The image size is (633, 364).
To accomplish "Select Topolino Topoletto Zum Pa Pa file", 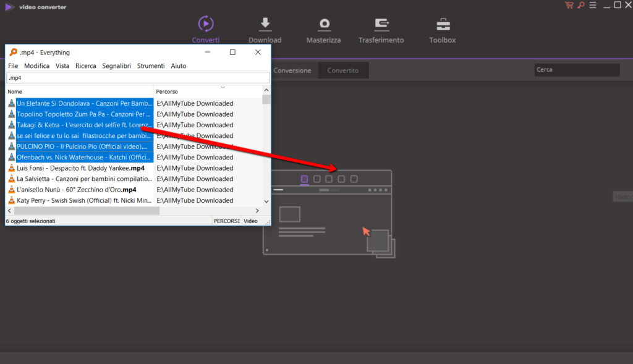I will pos(83,114).
